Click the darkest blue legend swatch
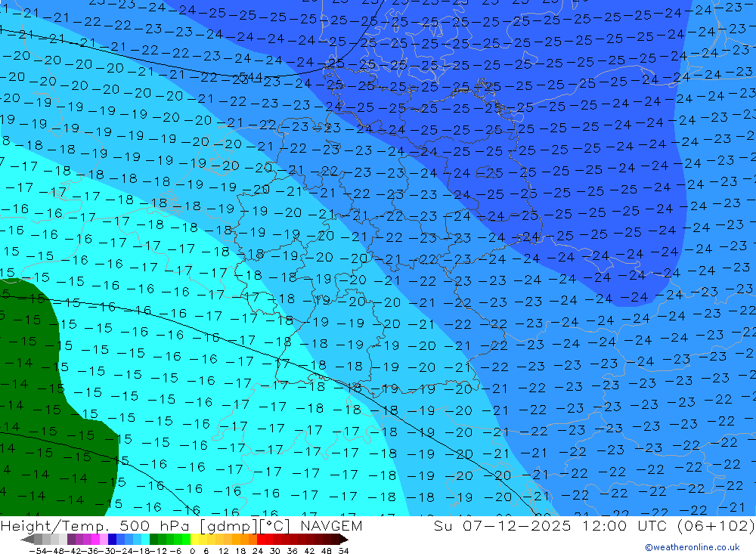 pyautogui.click(x=112, y=540)
